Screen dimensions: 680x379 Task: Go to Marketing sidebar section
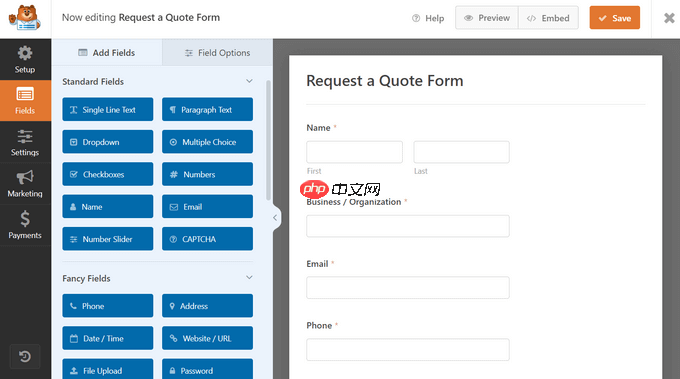25,183
